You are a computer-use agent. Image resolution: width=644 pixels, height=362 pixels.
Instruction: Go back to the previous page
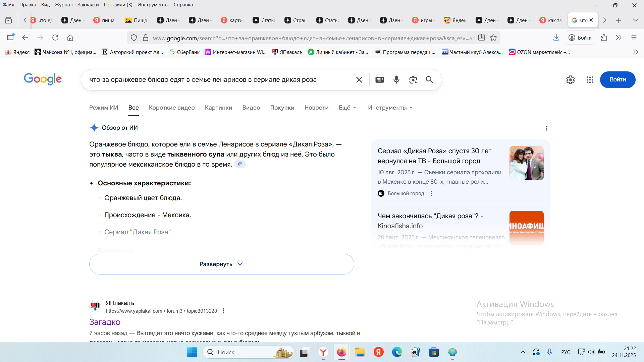point(25,38)
